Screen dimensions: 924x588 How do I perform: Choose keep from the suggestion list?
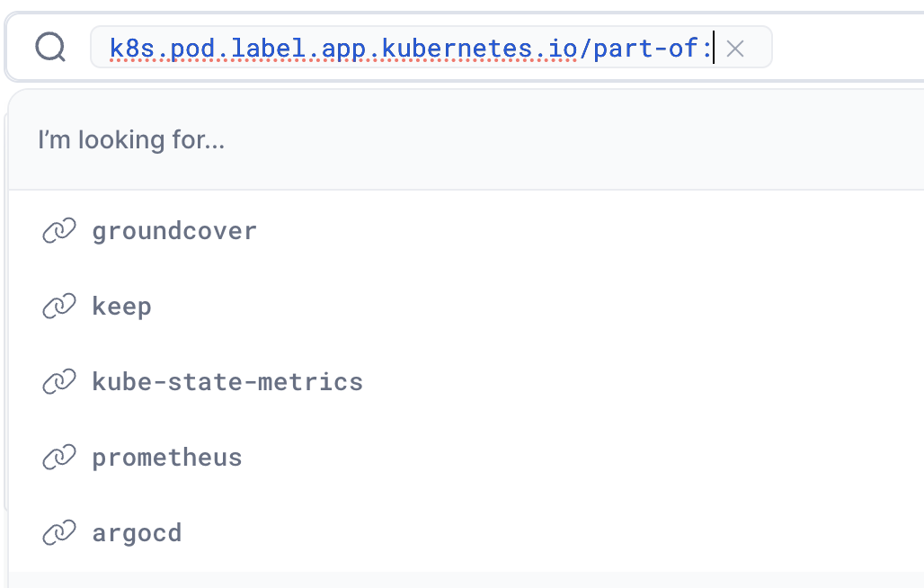pos(121,307)
